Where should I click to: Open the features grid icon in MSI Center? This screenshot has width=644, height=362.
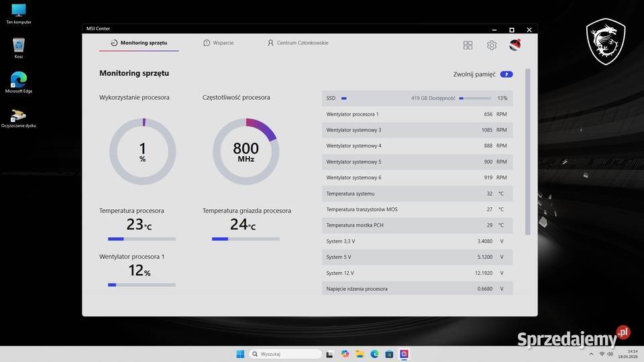pos(468,45)
